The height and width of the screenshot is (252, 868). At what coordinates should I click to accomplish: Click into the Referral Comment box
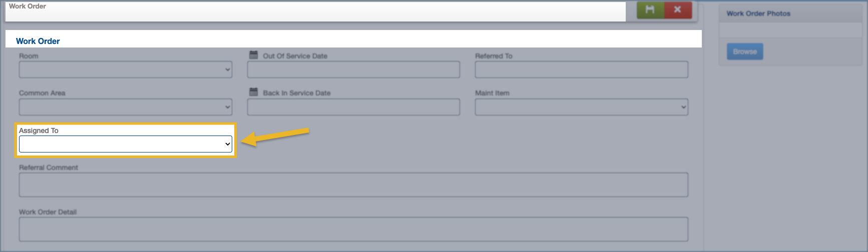tap(353, 184)
